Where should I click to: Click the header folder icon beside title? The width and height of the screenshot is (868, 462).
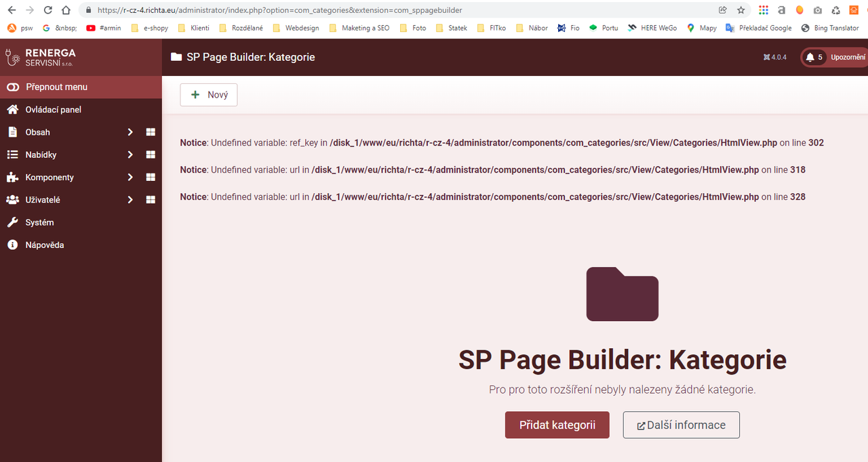176,57
